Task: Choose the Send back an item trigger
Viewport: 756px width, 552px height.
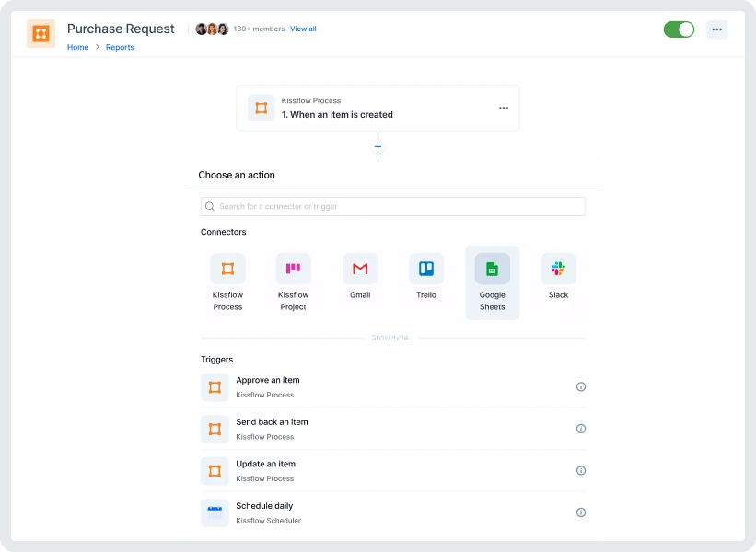Action: [393, 429]
